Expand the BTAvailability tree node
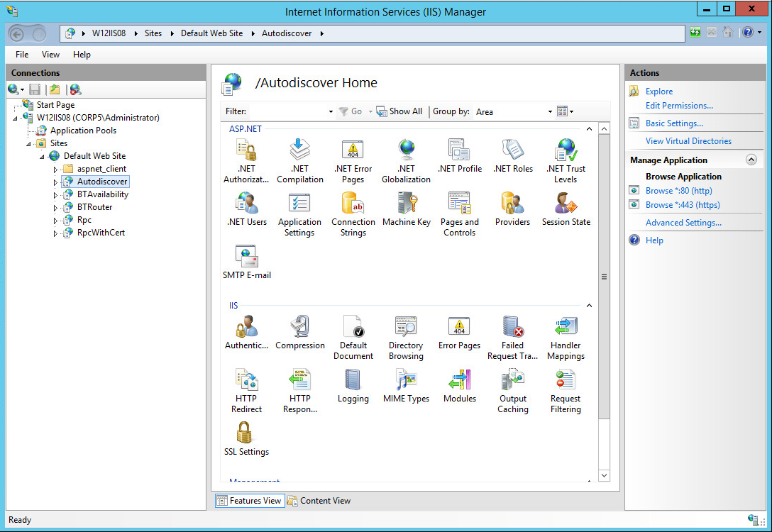This screenshot has width=772, height=532. 56,195
